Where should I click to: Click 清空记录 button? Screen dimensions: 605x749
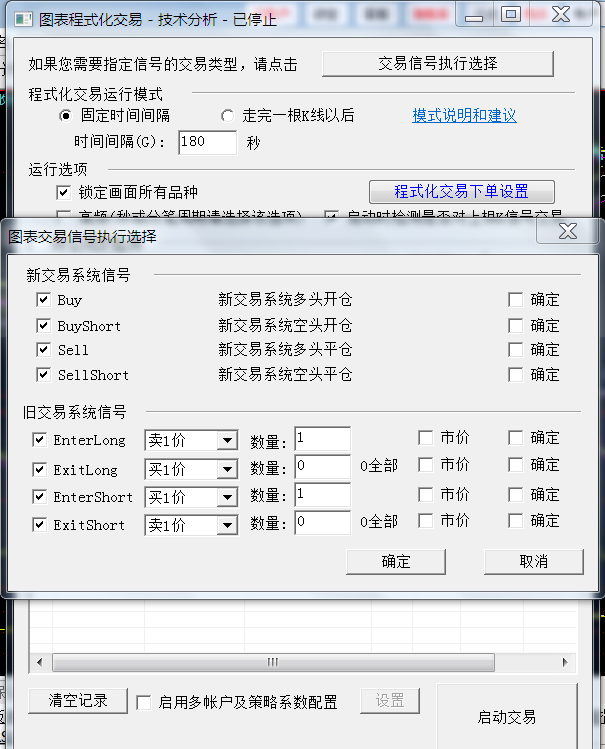[78, 701]
